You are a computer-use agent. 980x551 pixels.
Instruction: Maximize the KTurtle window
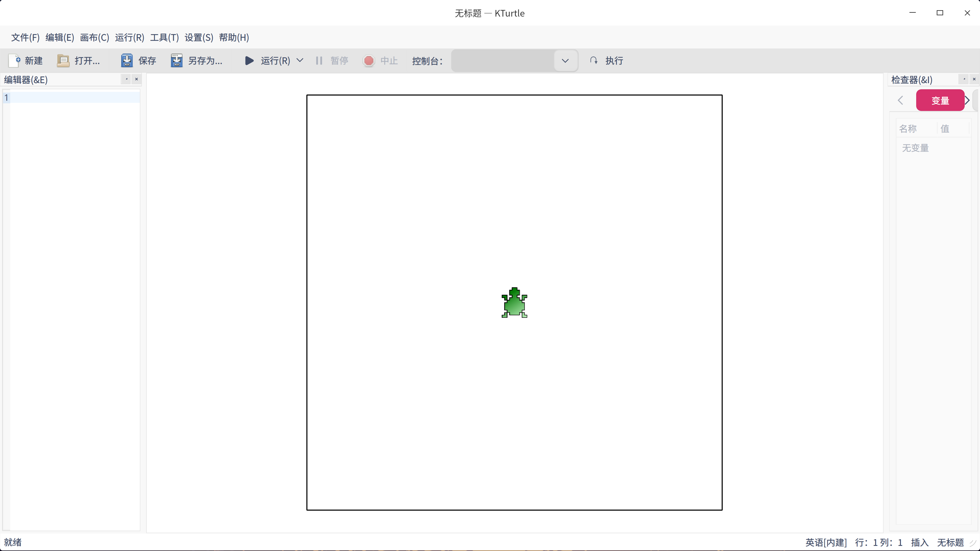tap(940, 12)
